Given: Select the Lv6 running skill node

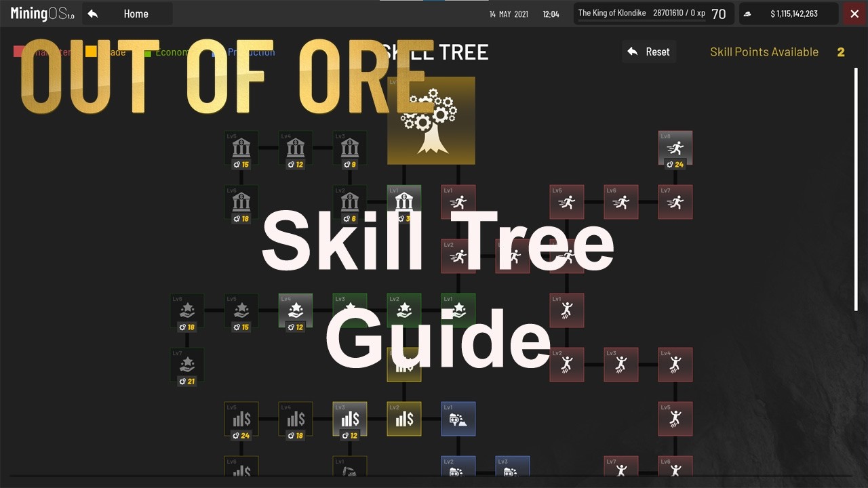Looking at the screenshot, I should coord(621,202).
